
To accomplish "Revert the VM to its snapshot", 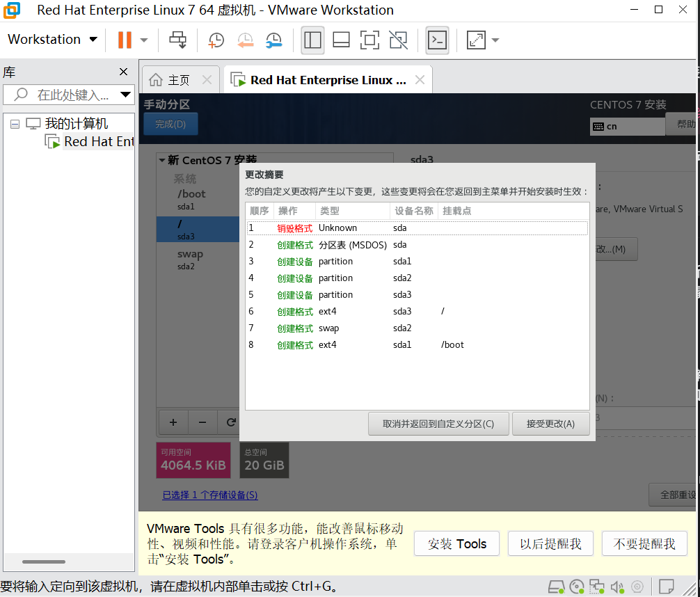I will (x=245, y=40).
